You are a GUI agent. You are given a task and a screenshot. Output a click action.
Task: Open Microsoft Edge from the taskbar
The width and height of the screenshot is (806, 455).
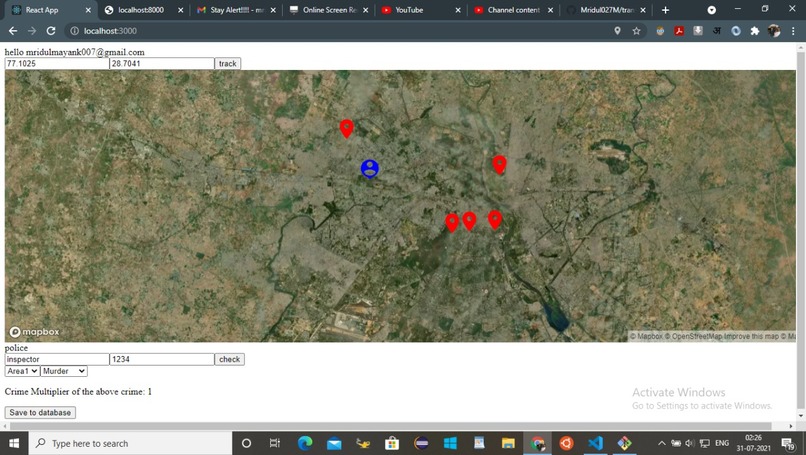tap(305, 443)
